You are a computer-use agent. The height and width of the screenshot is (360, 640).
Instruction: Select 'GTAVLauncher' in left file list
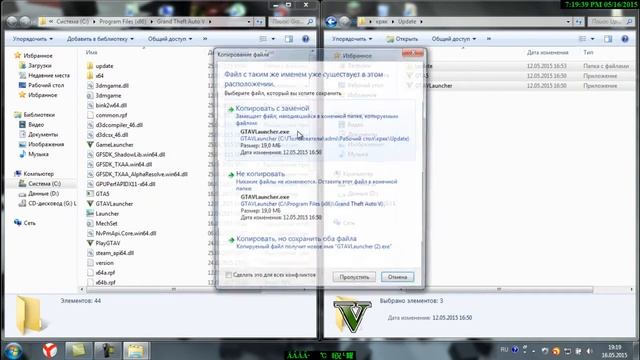[x=114, y=204]
